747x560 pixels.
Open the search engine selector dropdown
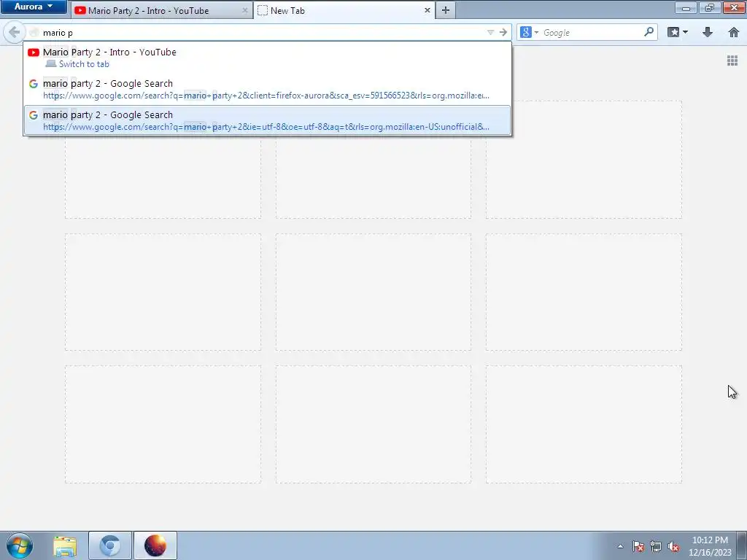529,32
